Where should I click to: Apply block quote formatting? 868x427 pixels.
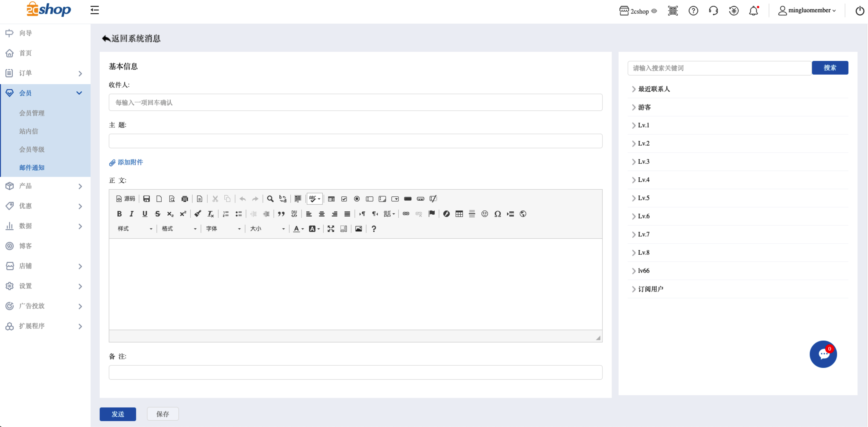click(281, 214)
